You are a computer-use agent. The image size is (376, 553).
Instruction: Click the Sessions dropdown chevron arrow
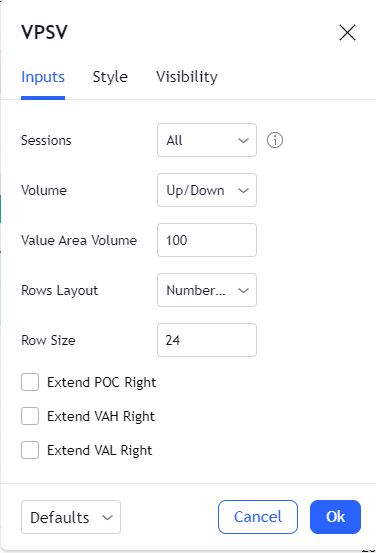243,140
